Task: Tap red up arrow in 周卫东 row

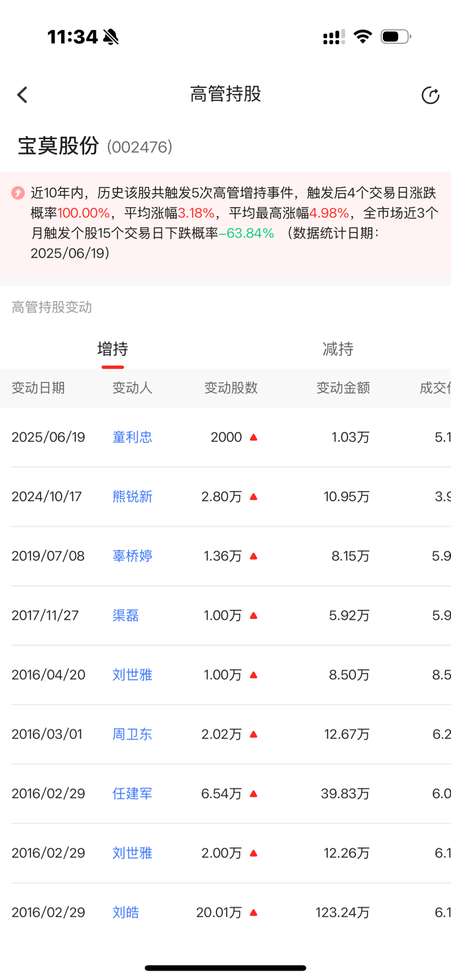Action: tap(254, 734)
